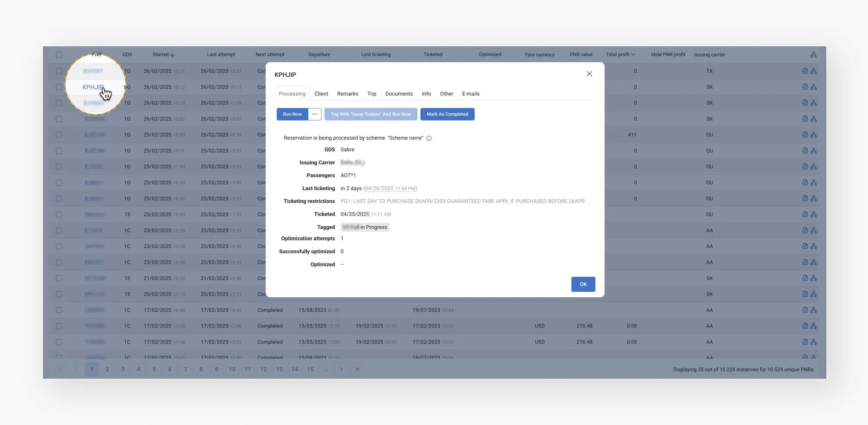The image size is (868, 425).
Task: Open the Run Now more options ellipsis
Action: pos(315,114)
